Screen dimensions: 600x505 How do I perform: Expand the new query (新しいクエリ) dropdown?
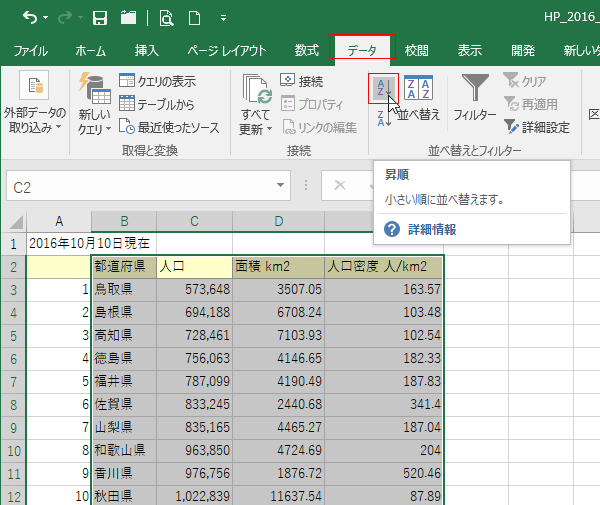coord(94,122)
